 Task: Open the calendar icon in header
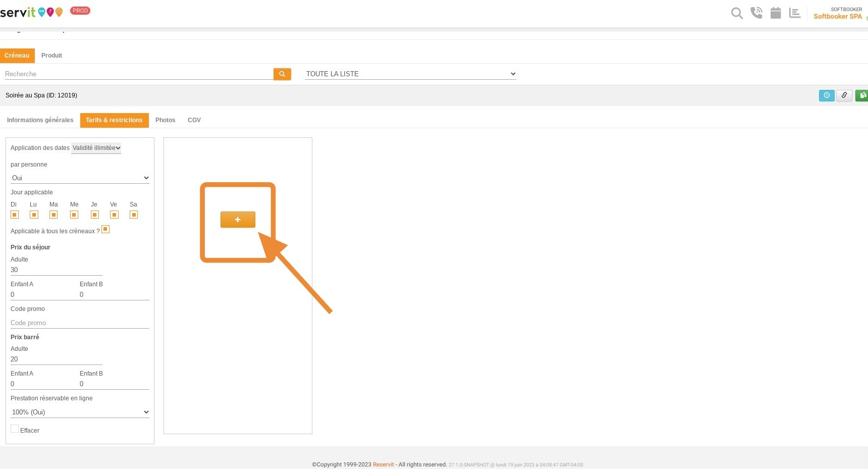click(776, 13)
